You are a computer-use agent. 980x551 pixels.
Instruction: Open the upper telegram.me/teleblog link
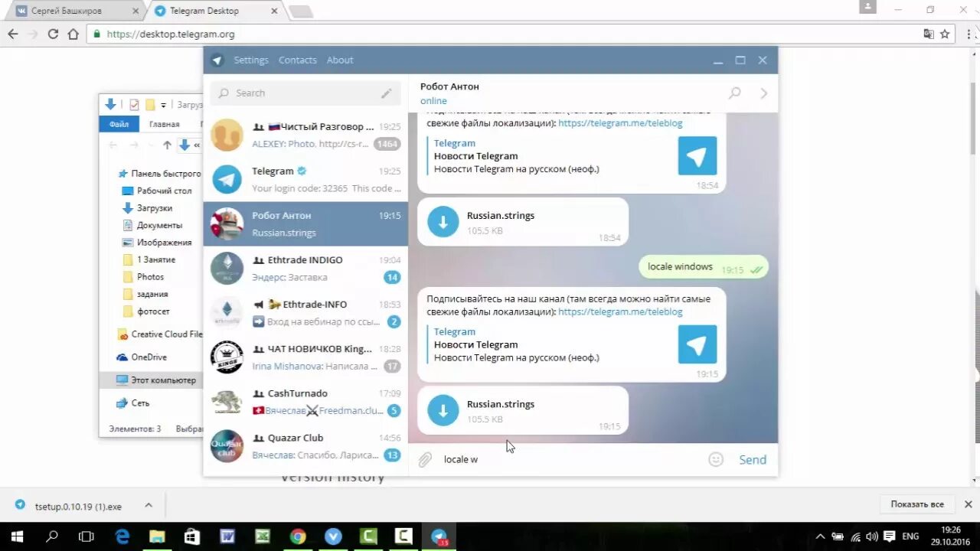coord(620,122)
